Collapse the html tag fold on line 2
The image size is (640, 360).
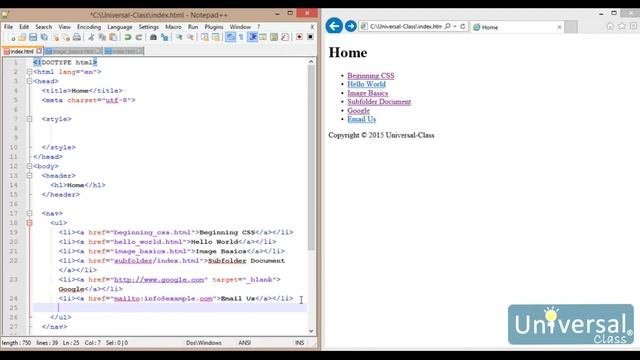(29, 72)
